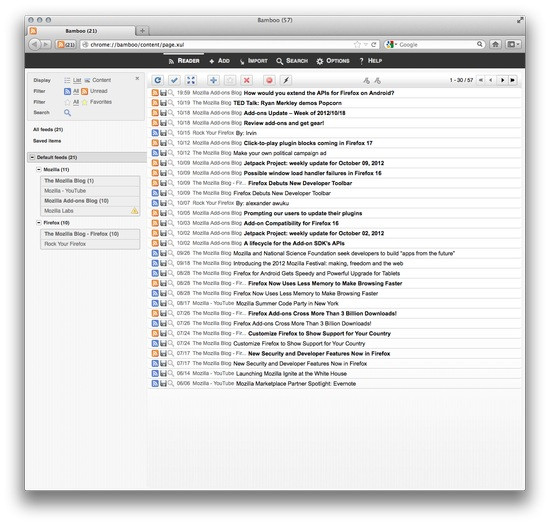Image resolution: width=550 pixels, height=525 pixels.
Task: Click the red X delete toolbar icon
Action: click(247, 80)
